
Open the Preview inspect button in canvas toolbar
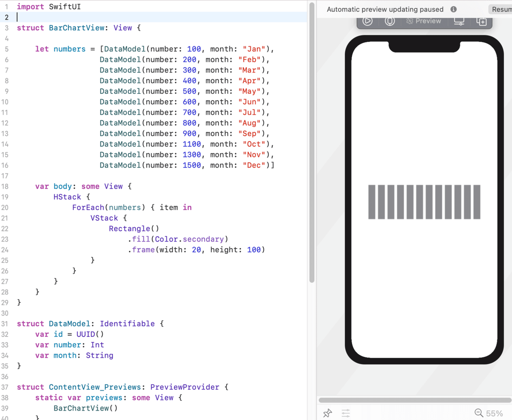click(x=423, y=21)
